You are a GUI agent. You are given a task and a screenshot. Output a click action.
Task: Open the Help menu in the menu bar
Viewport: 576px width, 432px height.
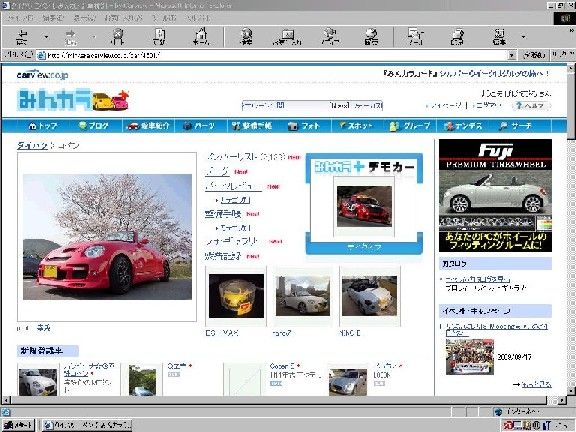coord(197,18)
